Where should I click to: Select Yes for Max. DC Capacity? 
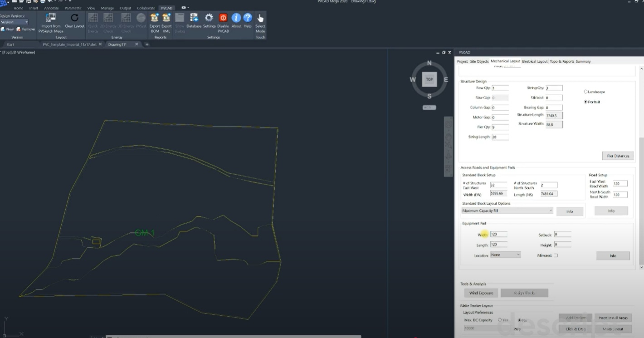click(500, 320)
